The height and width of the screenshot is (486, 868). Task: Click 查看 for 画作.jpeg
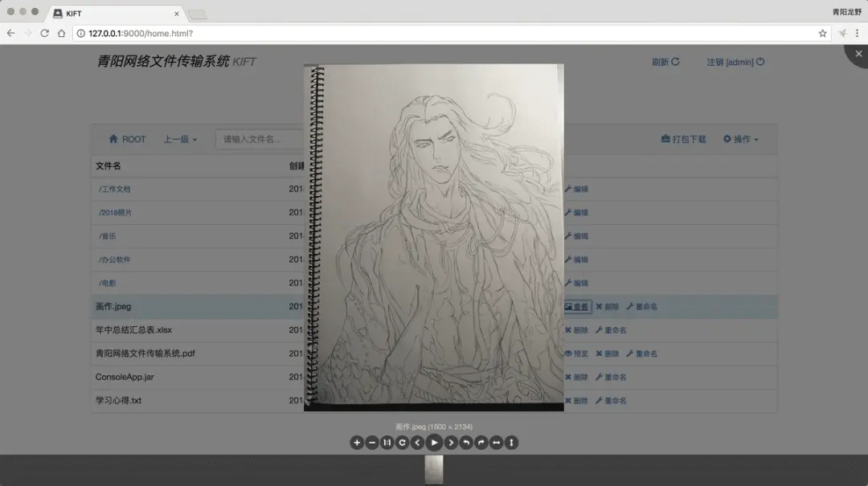(x=577, y=307)
